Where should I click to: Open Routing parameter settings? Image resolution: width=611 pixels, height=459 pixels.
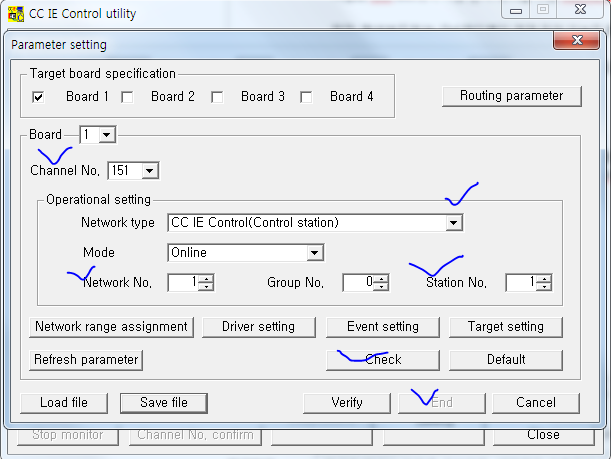coord(511,96)
